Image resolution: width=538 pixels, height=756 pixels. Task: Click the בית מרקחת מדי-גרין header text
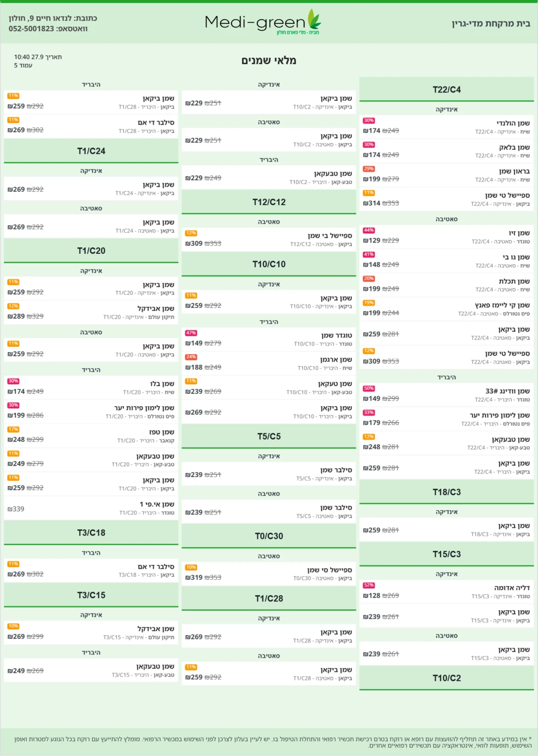[x=491, y=24]
